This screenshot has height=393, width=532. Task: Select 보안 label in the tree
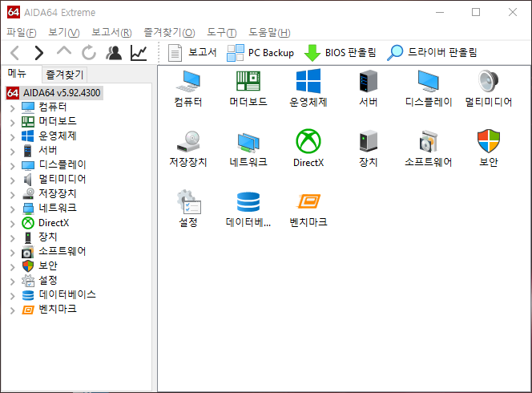pos(48,265)
